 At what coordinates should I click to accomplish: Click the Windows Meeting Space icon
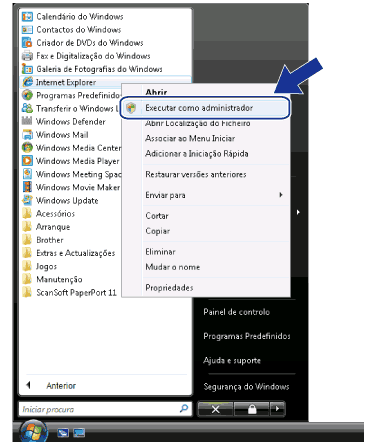27,174
